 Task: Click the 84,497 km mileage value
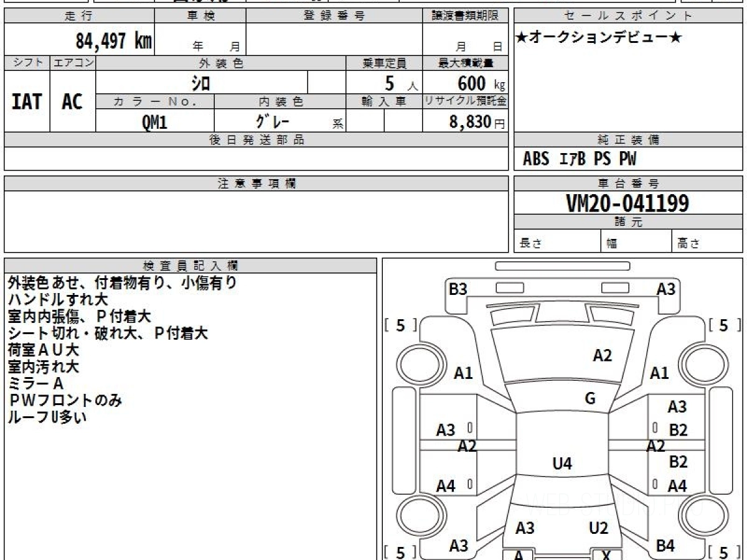(114, 41)
